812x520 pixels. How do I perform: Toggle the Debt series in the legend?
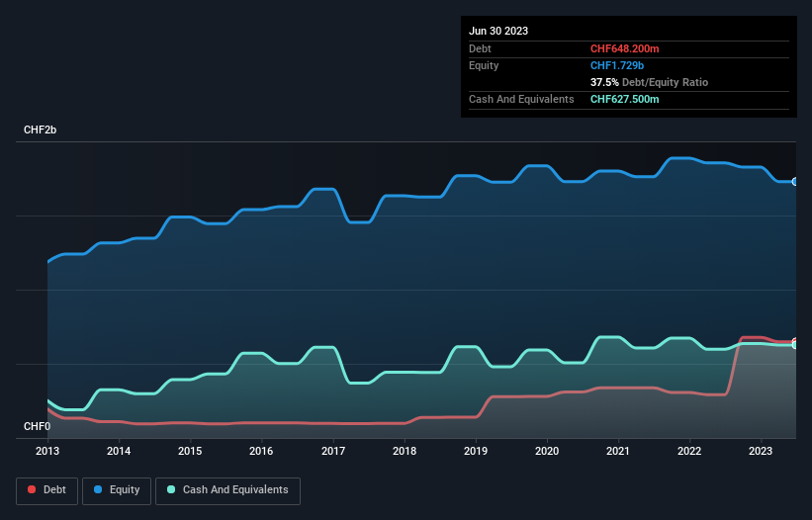pyautogui.click(x=47, y=490)
